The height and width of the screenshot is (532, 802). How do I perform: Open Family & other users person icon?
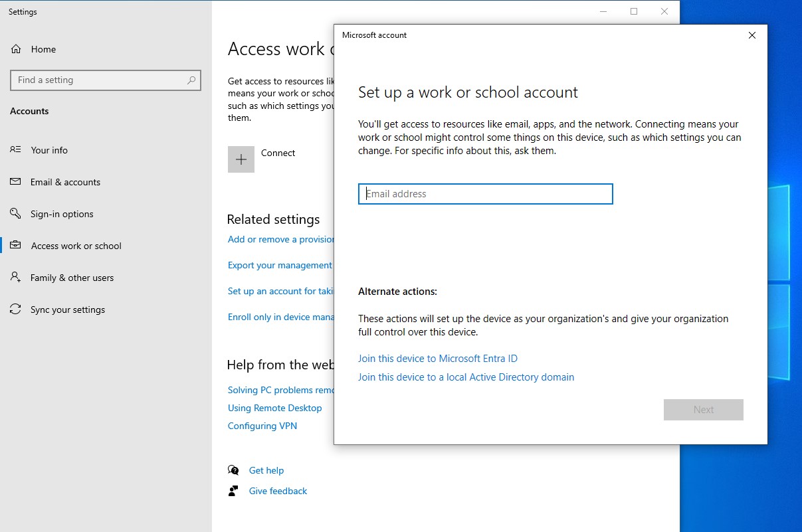pos(15,278)
